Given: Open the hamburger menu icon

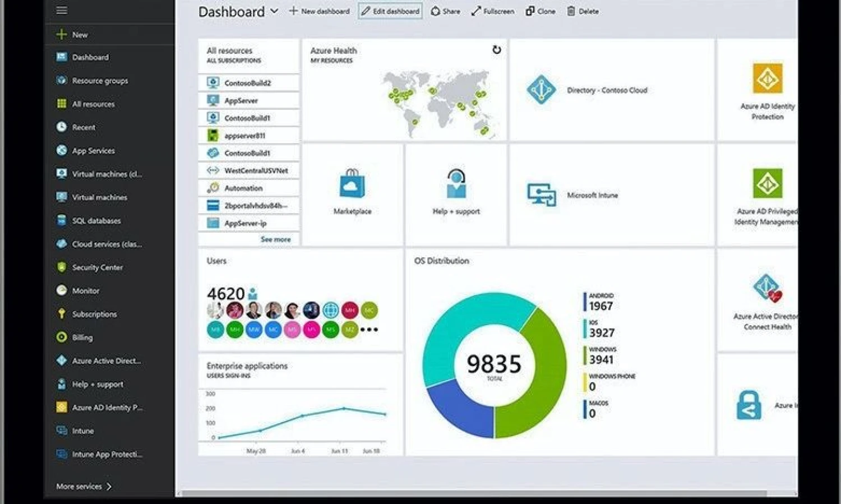Looking at the screenshot, I should click(x=62, y=10).
